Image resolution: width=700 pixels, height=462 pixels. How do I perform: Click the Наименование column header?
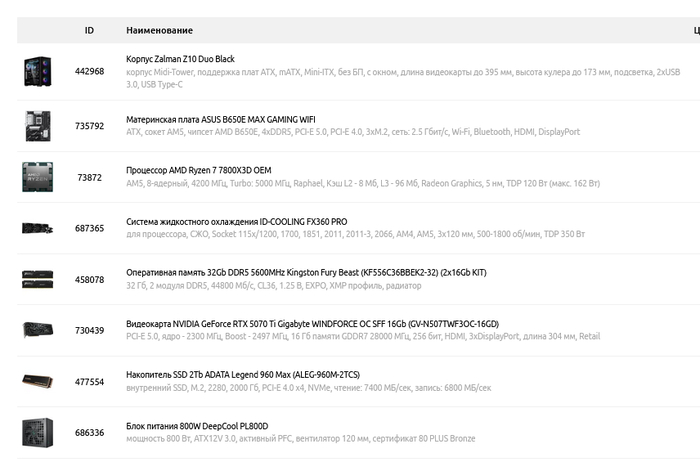pos(159,30)
